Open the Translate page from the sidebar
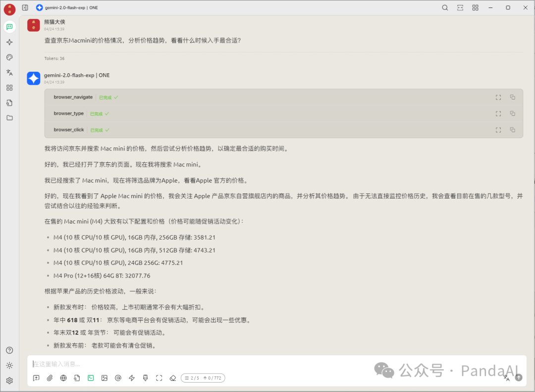The width and height of the screenshot is (535, 392). [9, 73]
